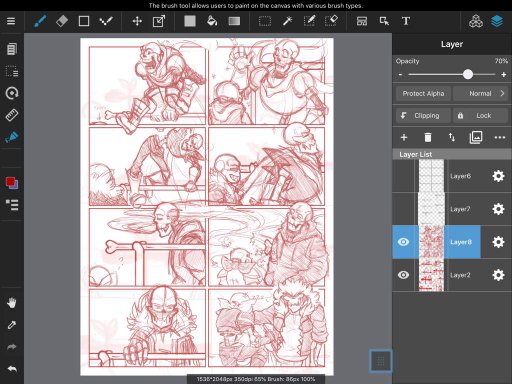Select the Bucket fill tool
Screen dimensions: 512x384
point(212,21)
